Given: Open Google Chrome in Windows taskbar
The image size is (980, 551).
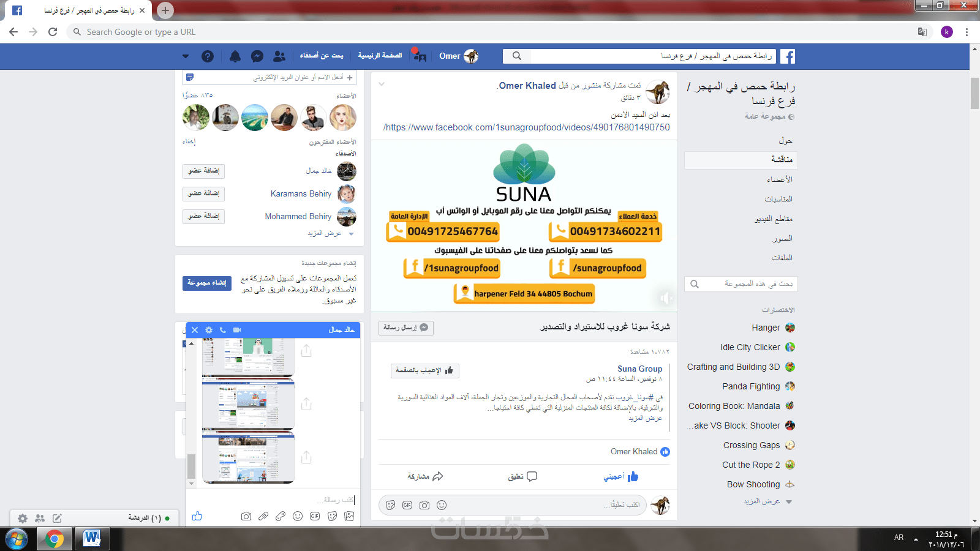Looking at the screenshot, I should coord(54,539).
